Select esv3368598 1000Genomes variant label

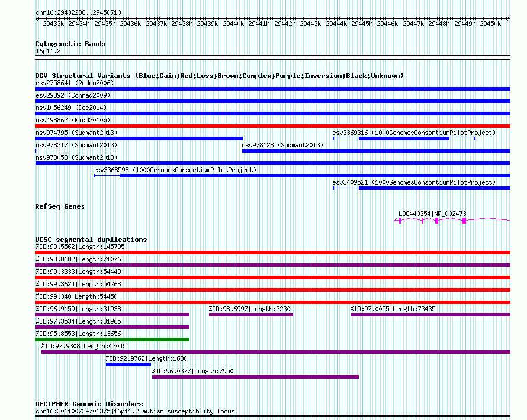[175, 170]
